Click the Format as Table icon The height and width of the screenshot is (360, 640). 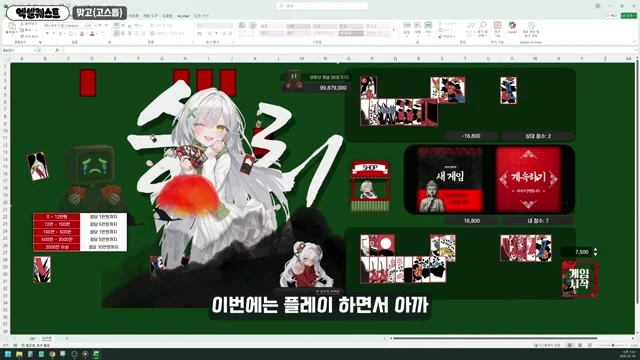pyautogui.click(x=253, y=26)
